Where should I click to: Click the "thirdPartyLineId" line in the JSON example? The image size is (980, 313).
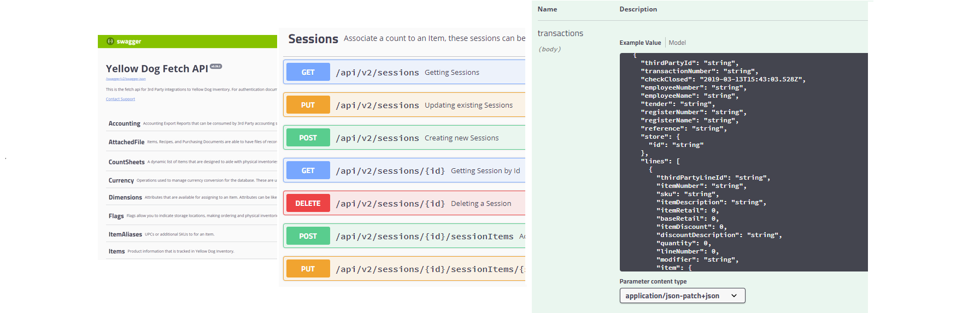(x=713, y=178)
